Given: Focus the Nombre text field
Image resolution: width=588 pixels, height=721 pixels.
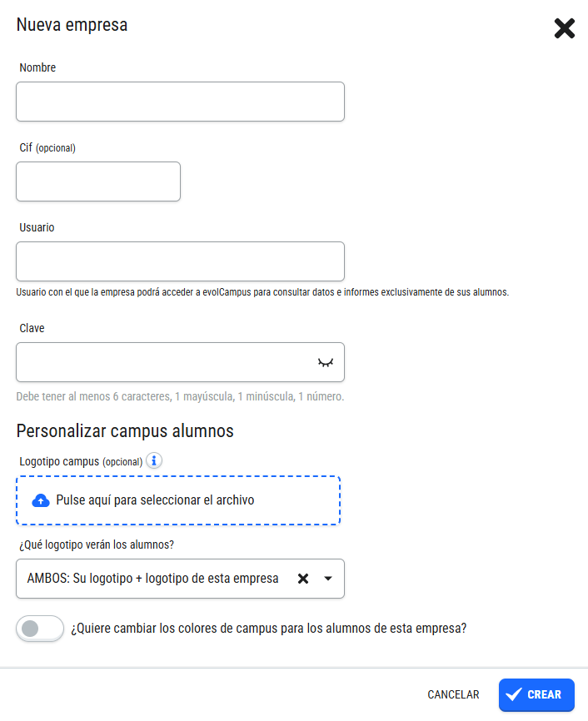Looking at the screenshot, I should point(181,102).
